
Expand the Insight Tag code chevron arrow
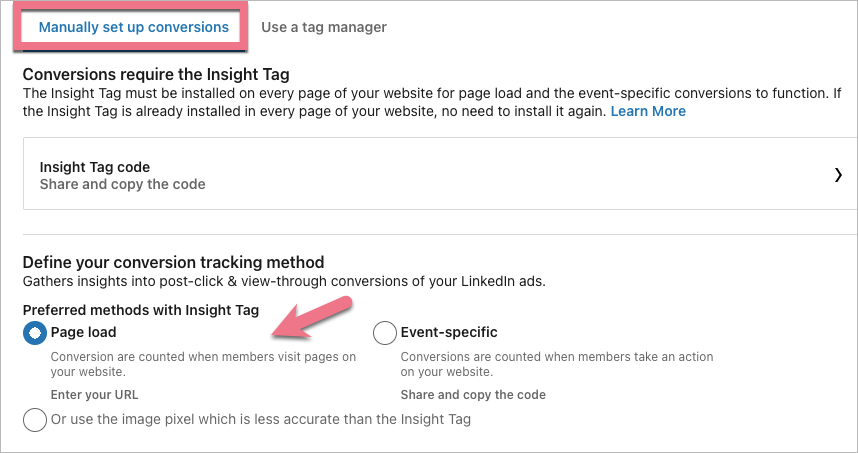(x=838, y=175)
